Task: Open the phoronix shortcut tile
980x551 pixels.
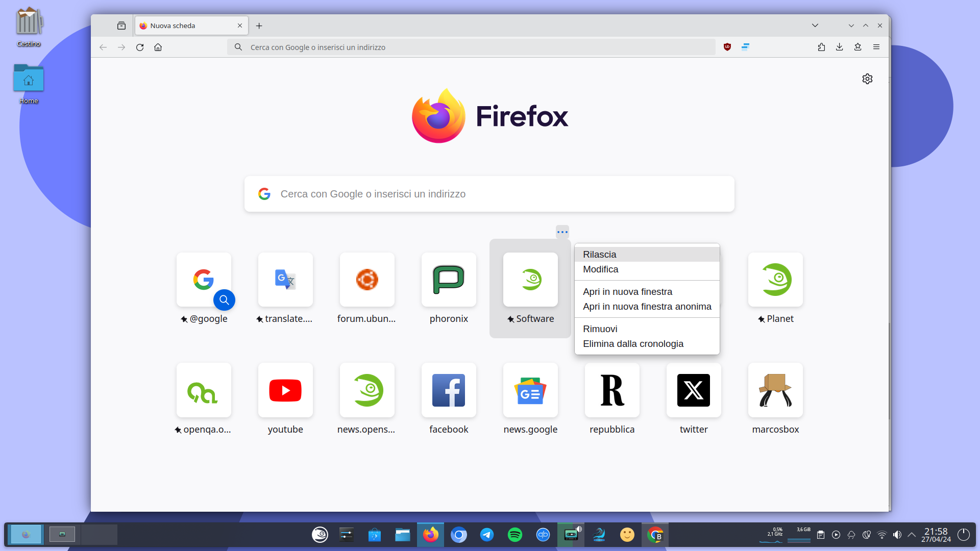Action: [449, 280]
